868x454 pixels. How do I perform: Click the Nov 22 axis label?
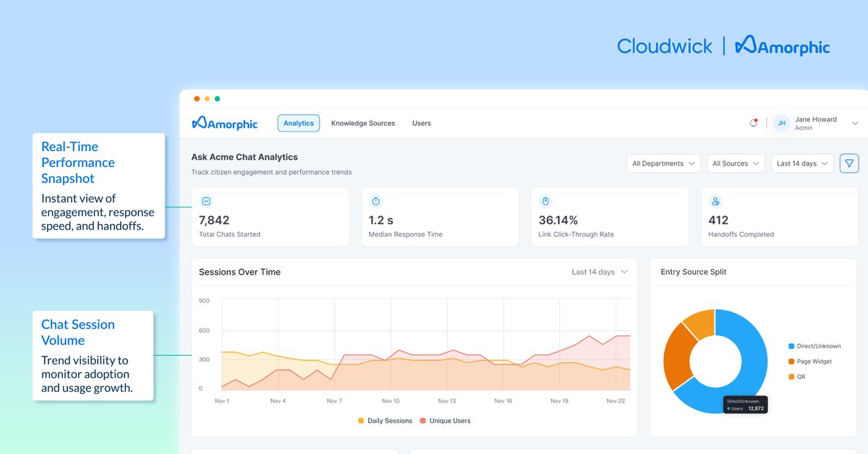click(616, 401)
